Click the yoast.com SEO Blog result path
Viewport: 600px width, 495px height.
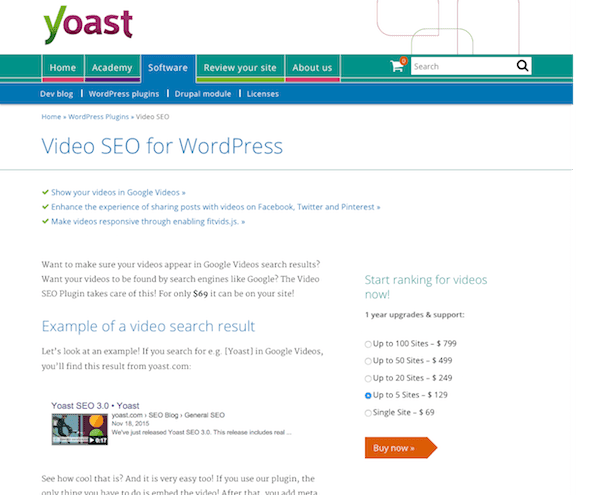pyautogui.click(x=168, y=415)
